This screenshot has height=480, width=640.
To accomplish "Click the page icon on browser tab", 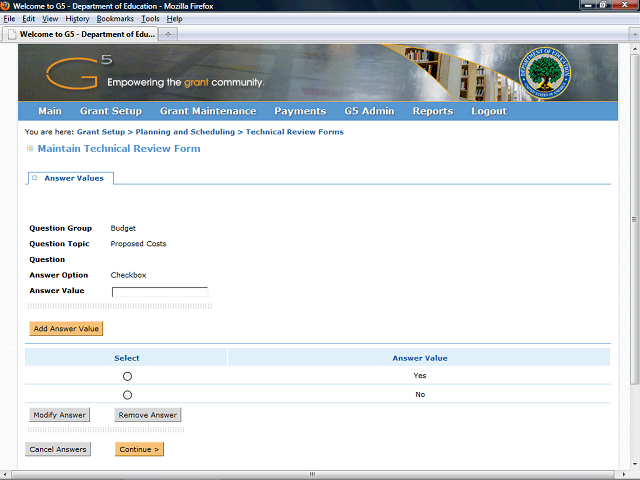I will click(x=12, y=34).
